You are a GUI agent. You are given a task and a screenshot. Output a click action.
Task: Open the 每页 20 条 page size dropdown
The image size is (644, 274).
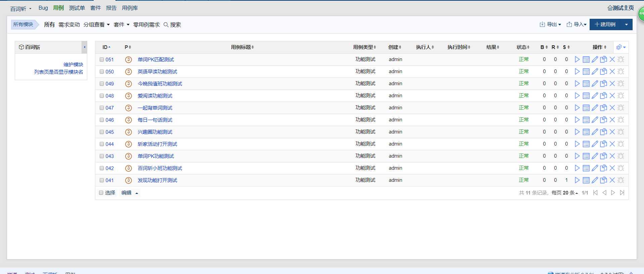coord(565,193)
